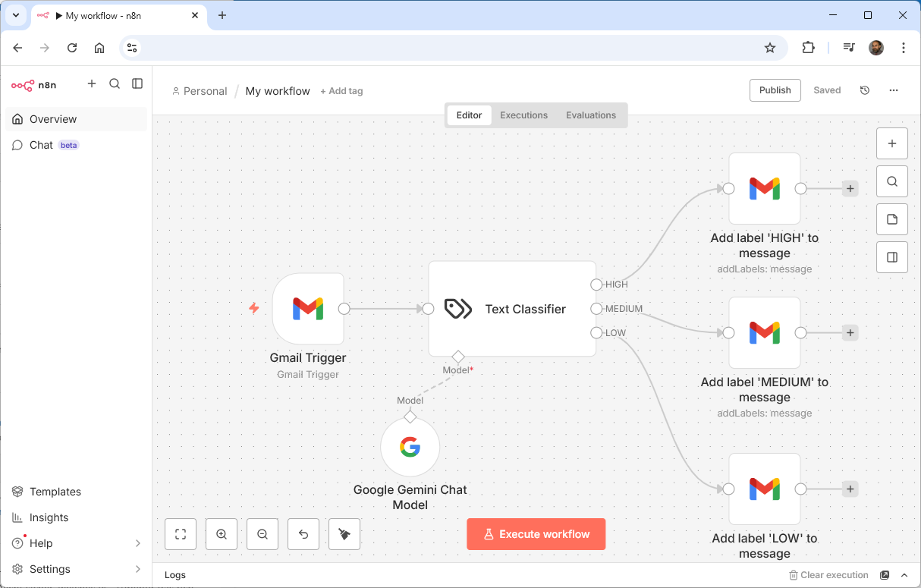Expand the Settings submenu

[x=137, y=569]
